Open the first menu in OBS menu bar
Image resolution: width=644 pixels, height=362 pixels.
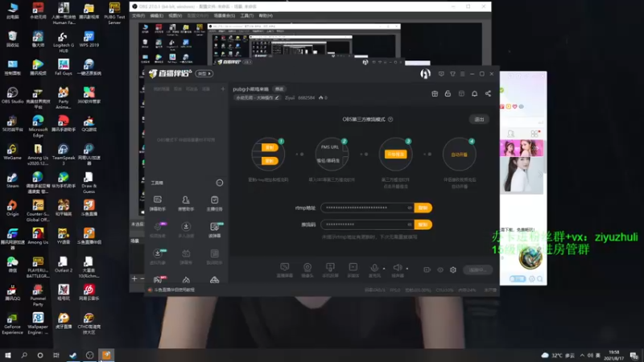(x=138, y=15)
